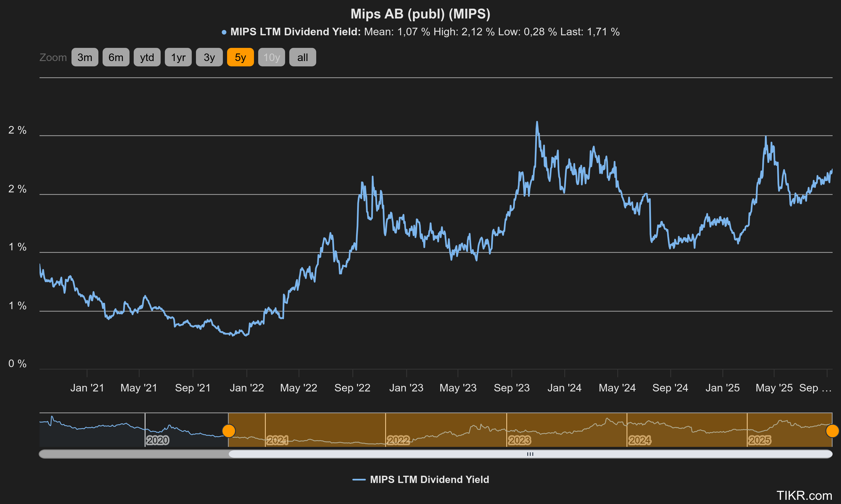Choose the 3y zoom option
Viewport: 841px width, 504px height.
[x=209, y=57]
